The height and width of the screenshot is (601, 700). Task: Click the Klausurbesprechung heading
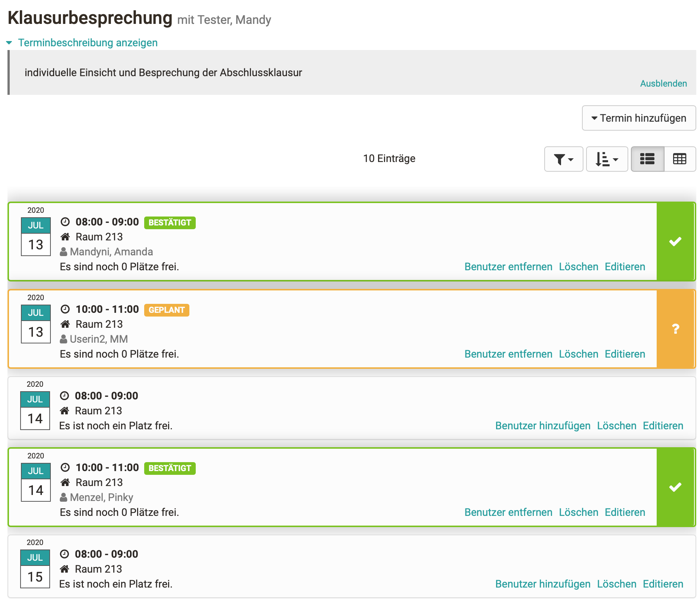pyautogui.click(x=90, y=18)
